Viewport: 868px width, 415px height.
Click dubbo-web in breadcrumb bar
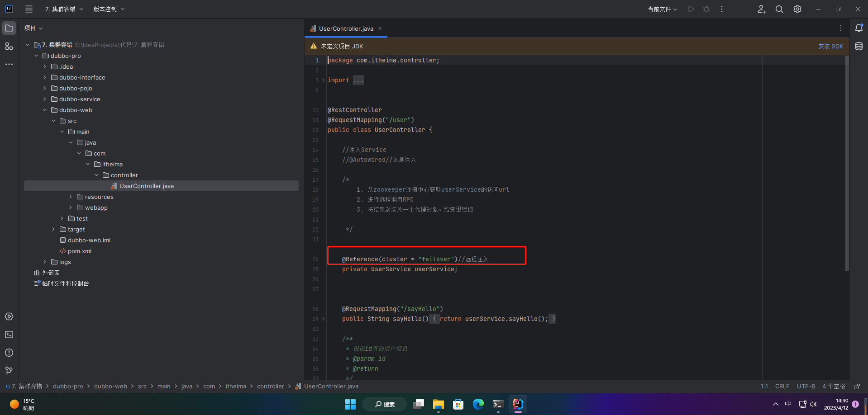[110, 387]
